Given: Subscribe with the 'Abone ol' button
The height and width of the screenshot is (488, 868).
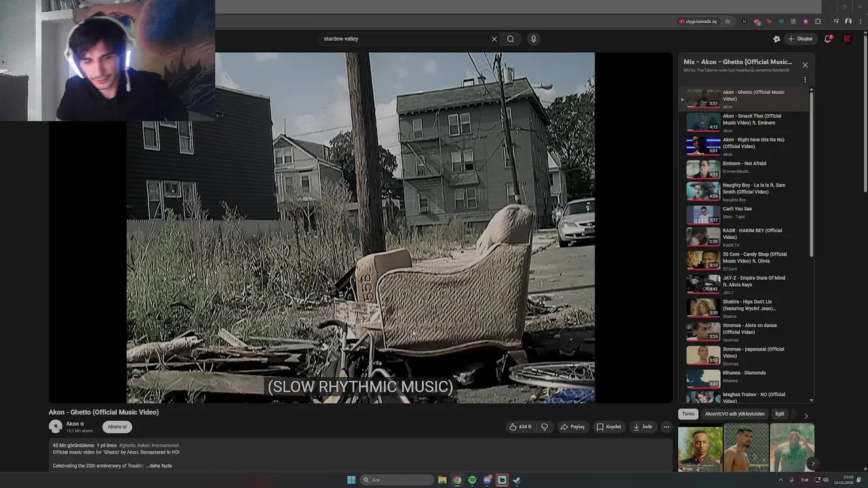Looking at the screenshot, I should pyautogui.click(x=117, y=427).
